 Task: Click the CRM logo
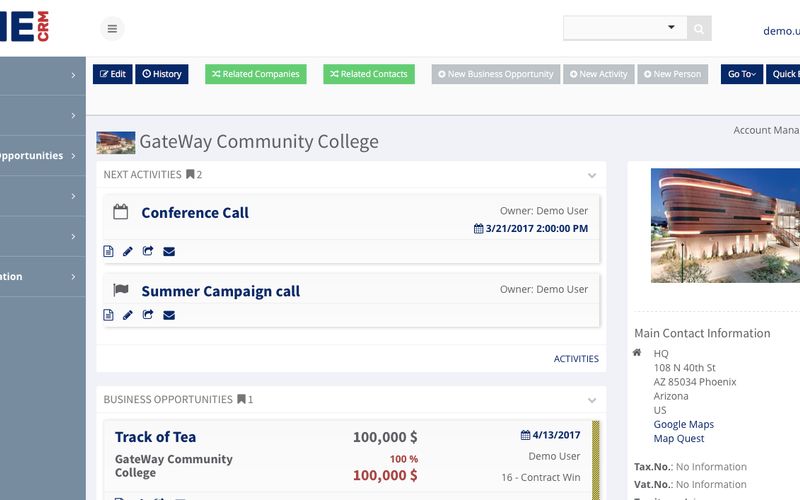pos(24,26)
